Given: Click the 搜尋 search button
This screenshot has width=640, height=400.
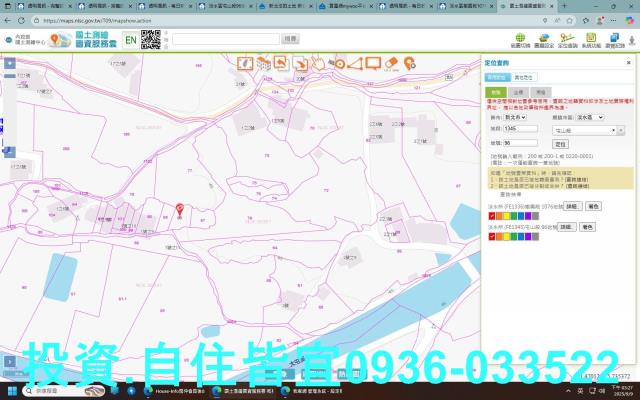Looking at the screenshot, I should 290,39.
